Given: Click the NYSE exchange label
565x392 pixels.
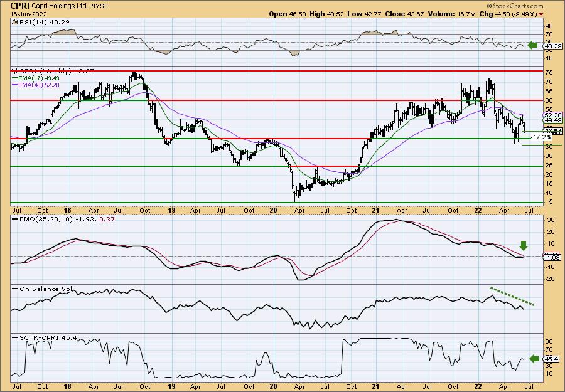Looking at the screenshot, I should point(99,6).
